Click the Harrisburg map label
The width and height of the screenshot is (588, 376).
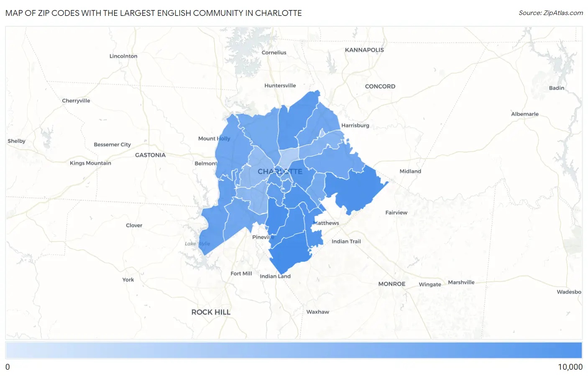click(x=355, y=125)
